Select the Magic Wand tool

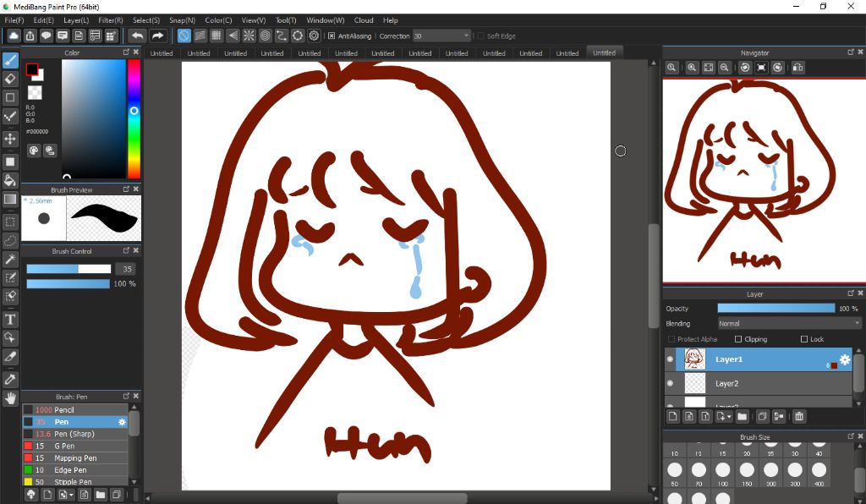[10, 259]
